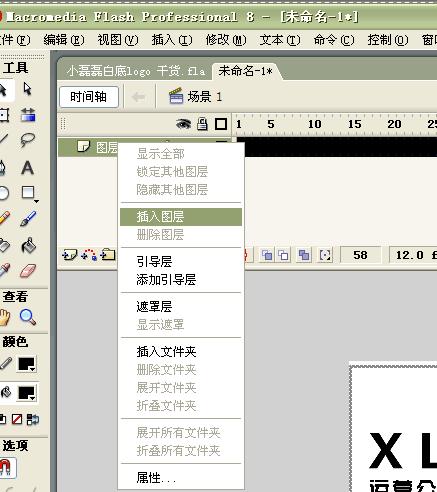Choose 添加引导层 in context menu
The image size is (437, 492).
tap(181, 280)
